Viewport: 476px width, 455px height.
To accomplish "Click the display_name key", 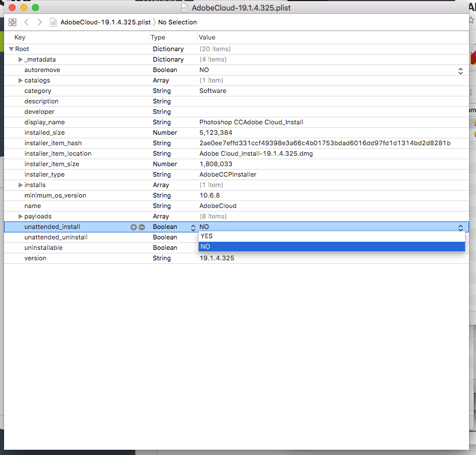I will point(45,123).
